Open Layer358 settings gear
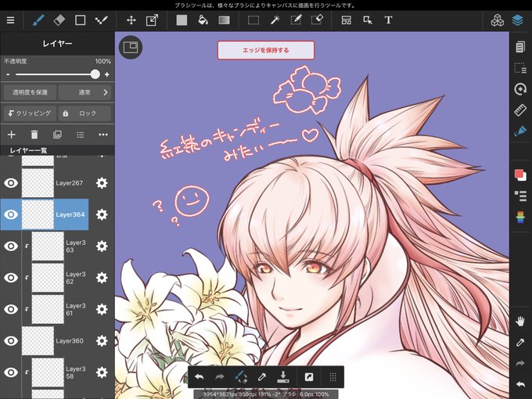 tap(102, 372)
